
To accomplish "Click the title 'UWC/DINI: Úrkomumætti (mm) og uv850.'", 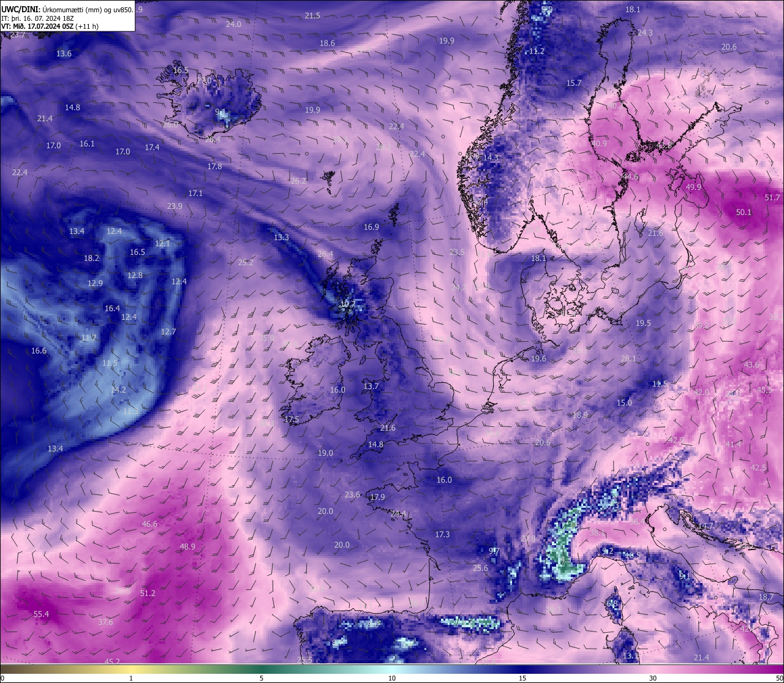I will tap(67, 10).
